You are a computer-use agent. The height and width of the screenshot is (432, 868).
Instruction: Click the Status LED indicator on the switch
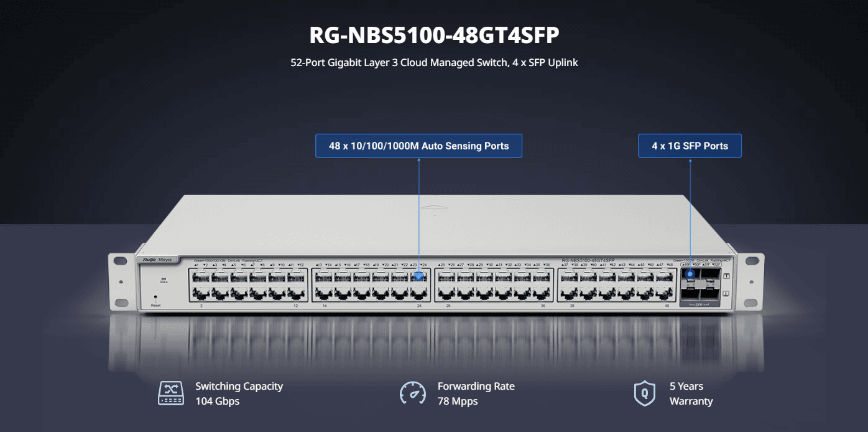coord(164,279)
